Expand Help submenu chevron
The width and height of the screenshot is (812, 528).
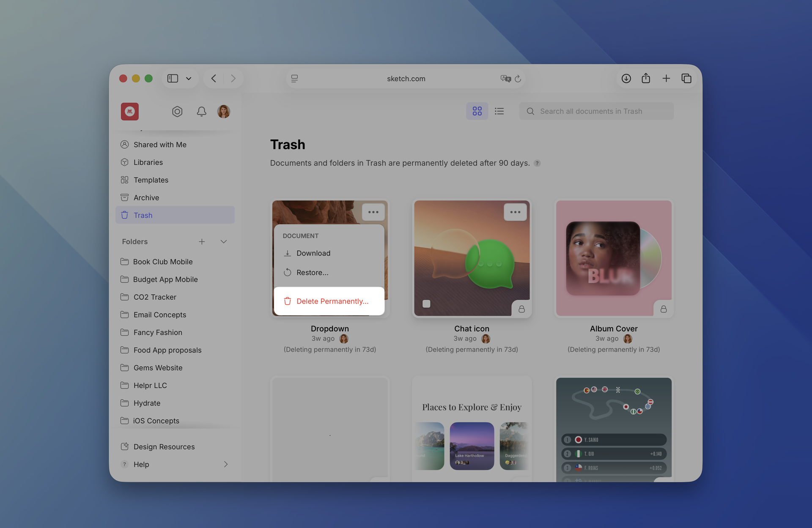[226, 465]
